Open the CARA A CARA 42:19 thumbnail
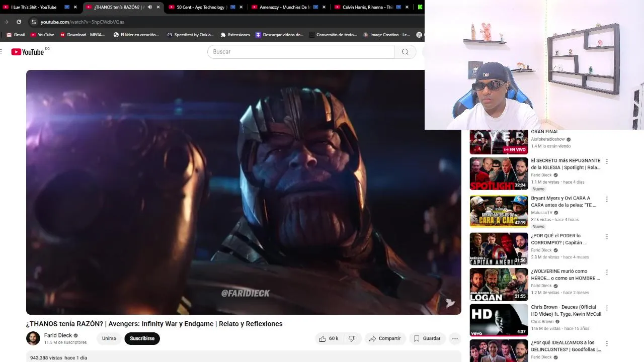 [499, 211]
